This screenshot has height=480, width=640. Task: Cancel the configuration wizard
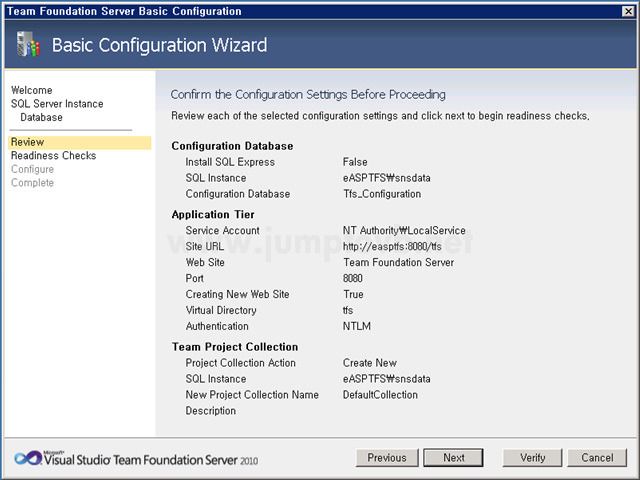tap(597, 458)
